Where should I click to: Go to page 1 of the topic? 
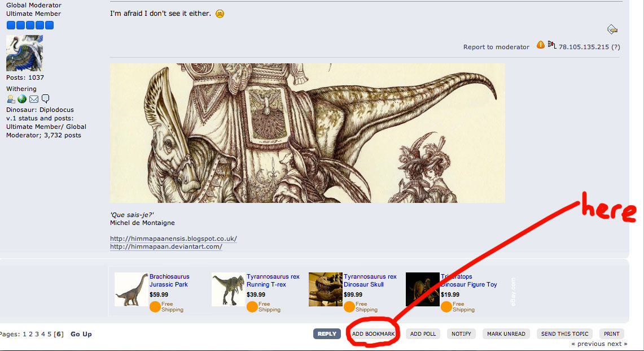(25, 334)
